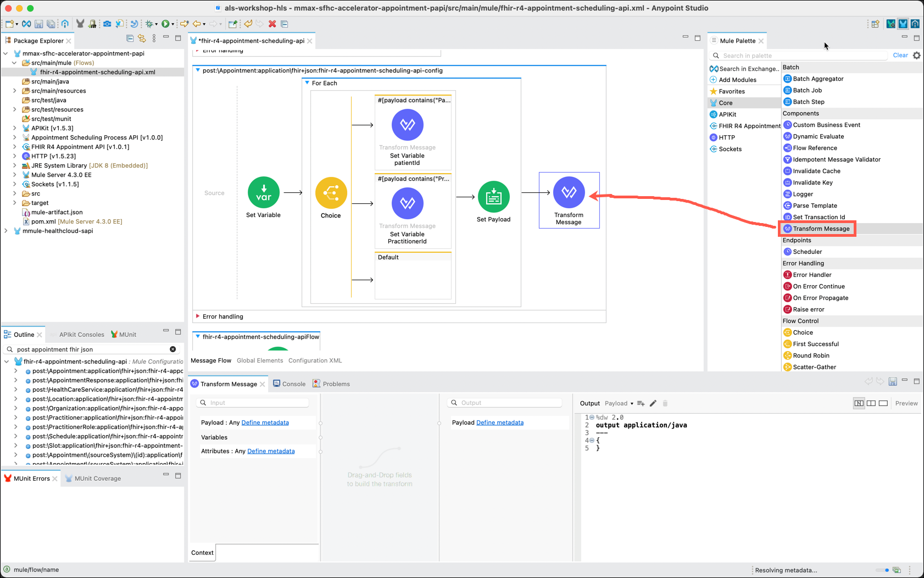
Task: Switch to two-column view in the Transform panel
Action: (871, 403)
